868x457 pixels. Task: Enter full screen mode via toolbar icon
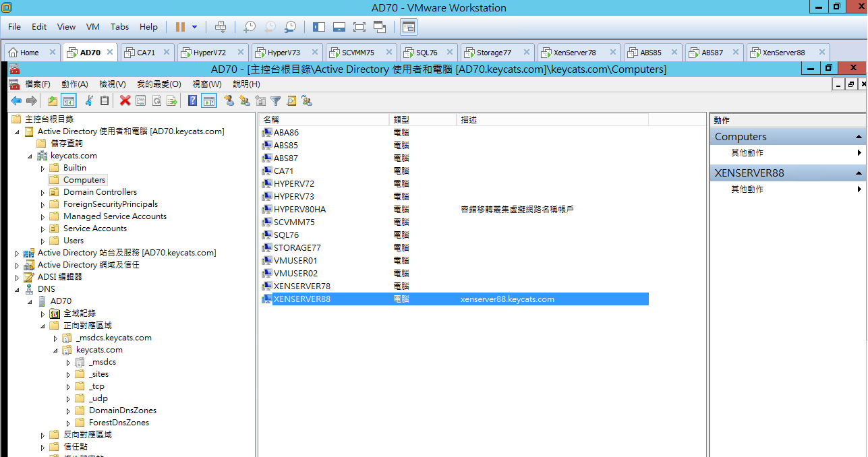pyautogui.click(x=359, y=27)
